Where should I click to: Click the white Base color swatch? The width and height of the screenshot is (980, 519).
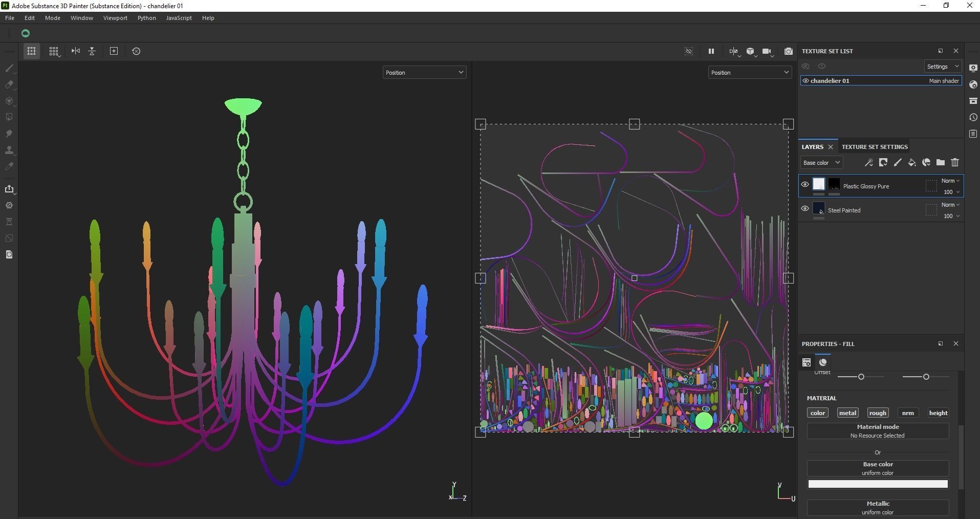pyautogui.click(x=878, y=484)
